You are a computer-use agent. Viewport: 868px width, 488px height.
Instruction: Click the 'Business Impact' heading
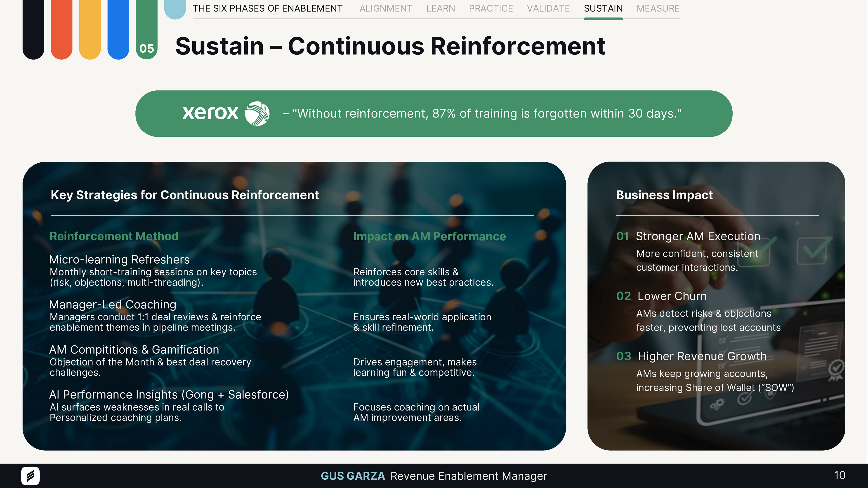(x=664, y=195)
